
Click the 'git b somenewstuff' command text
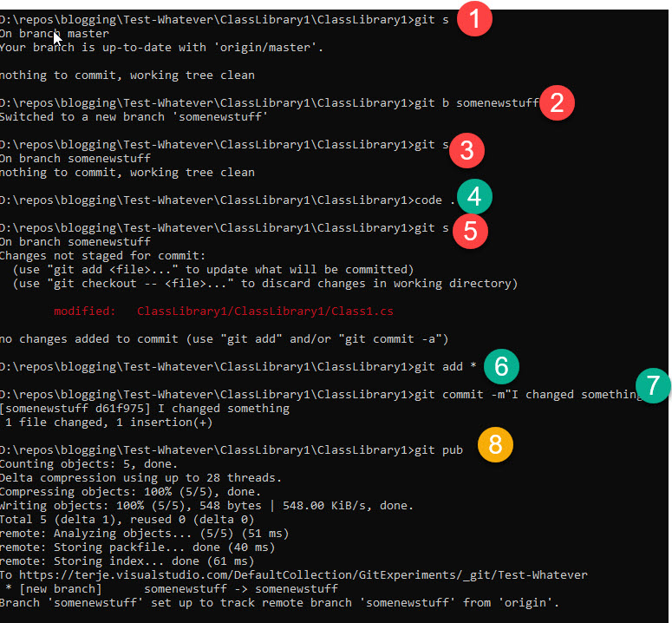(473, 103)
